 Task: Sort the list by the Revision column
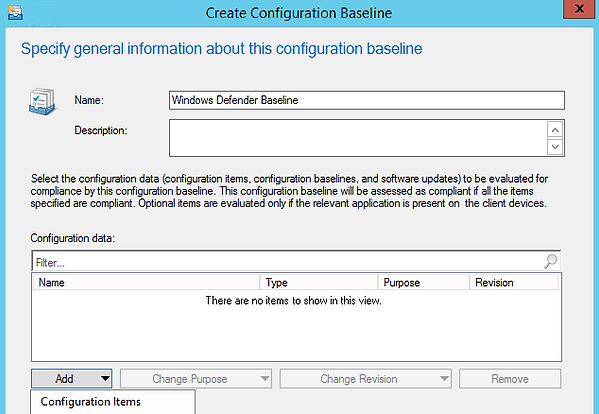514,283
